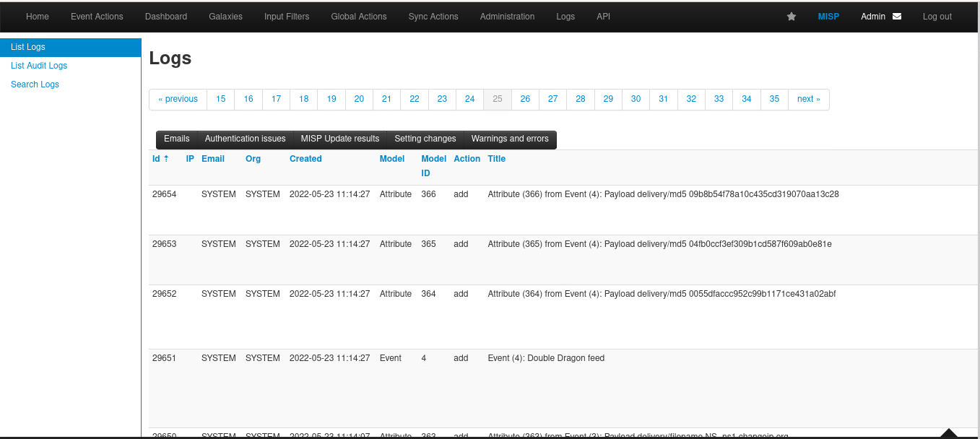Open Search Logs in sidebar
The image size is (980, 439).
point(35,84)
